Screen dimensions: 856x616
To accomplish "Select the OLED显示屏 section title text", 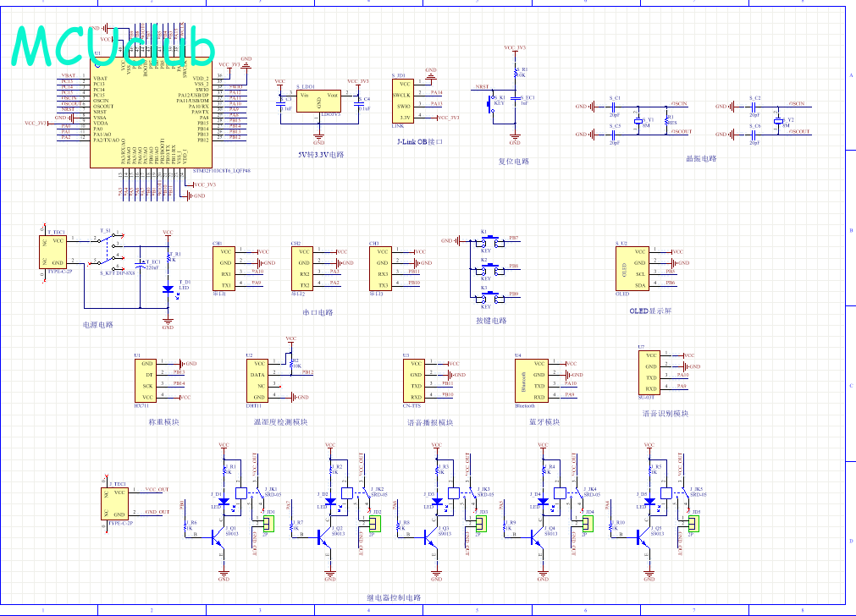I will 650,311.
